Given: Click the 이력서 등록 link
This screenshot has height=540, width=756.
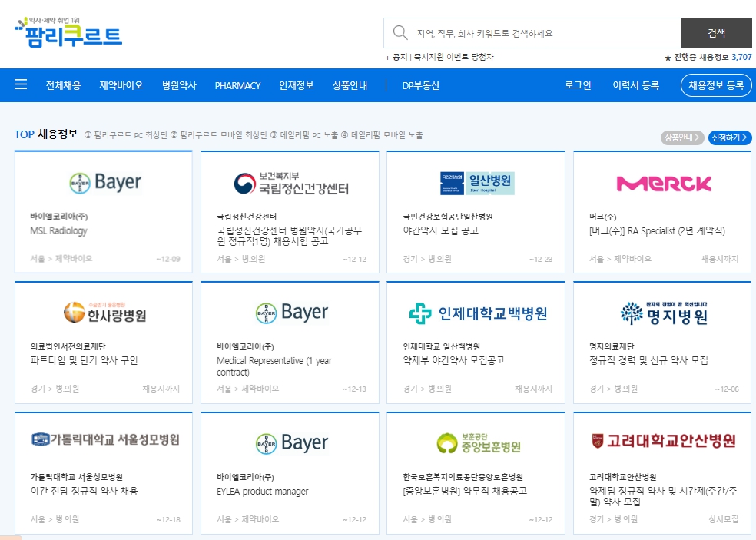Looking at the screenshot, I should [x=636, y=85].
